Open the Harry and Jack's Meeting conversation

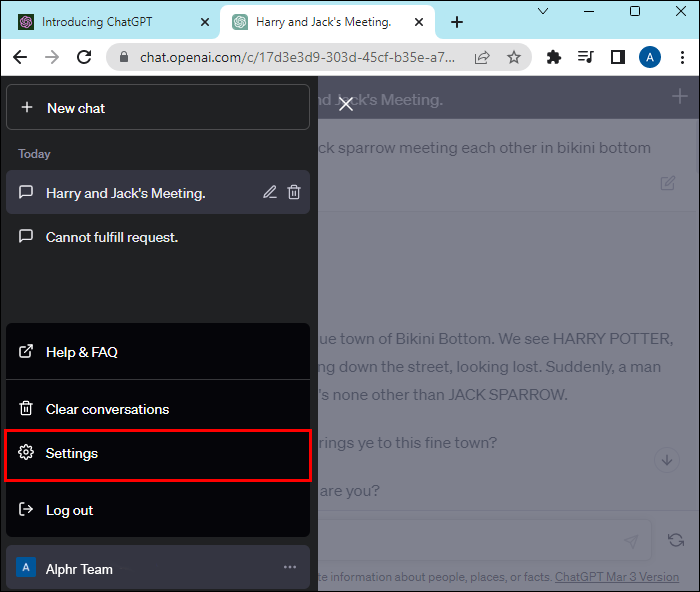click(158, 192)
